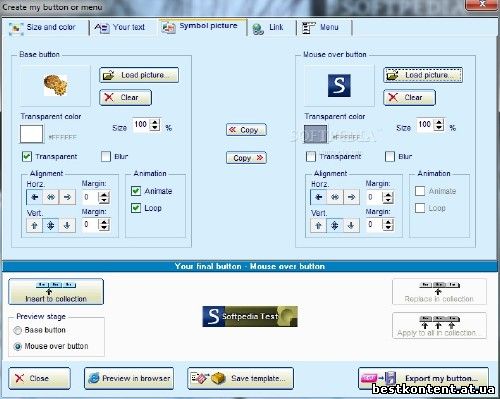This screenshot has height=399, width=500.
Task: Copy settings right to Mouse over button
Action: [x=246, y=158]
